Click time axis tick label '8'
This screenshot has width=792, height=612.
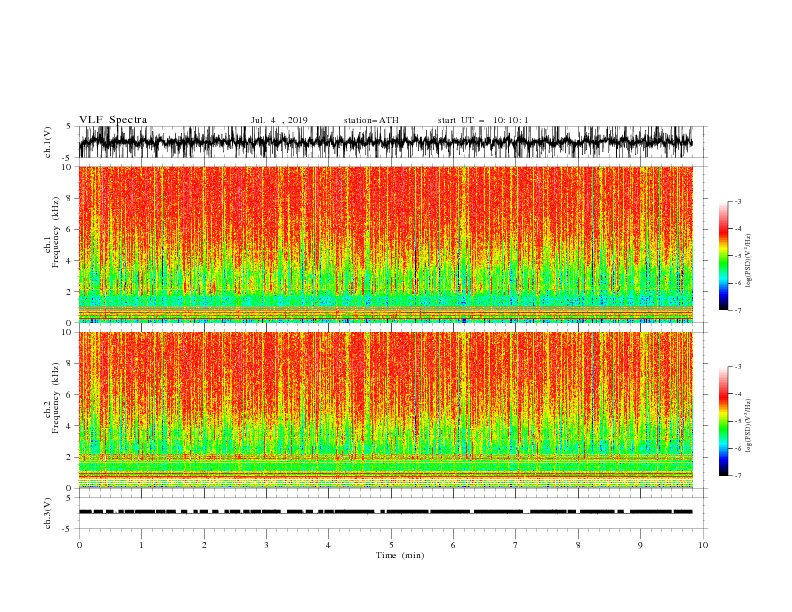tap(578, 545)
